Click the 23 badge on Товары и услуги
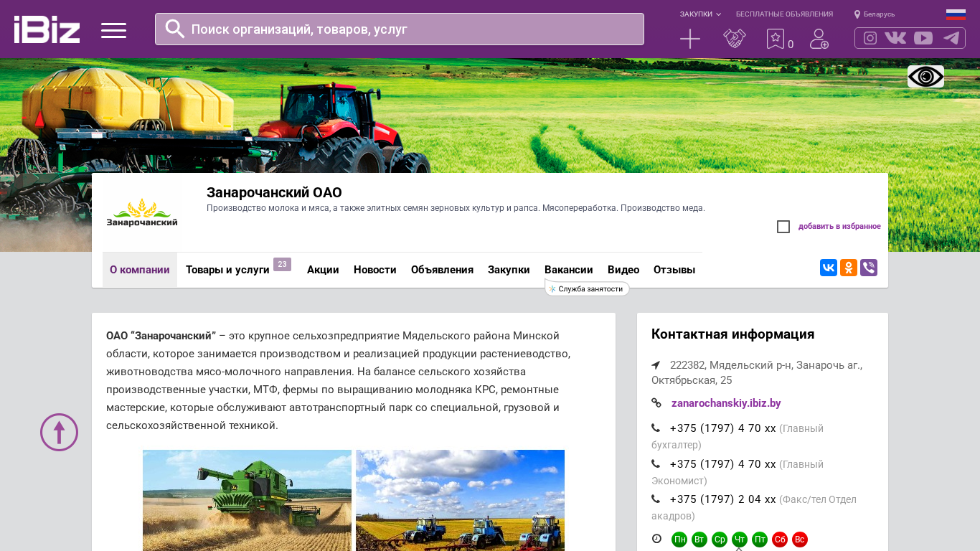 click(282, 264)
